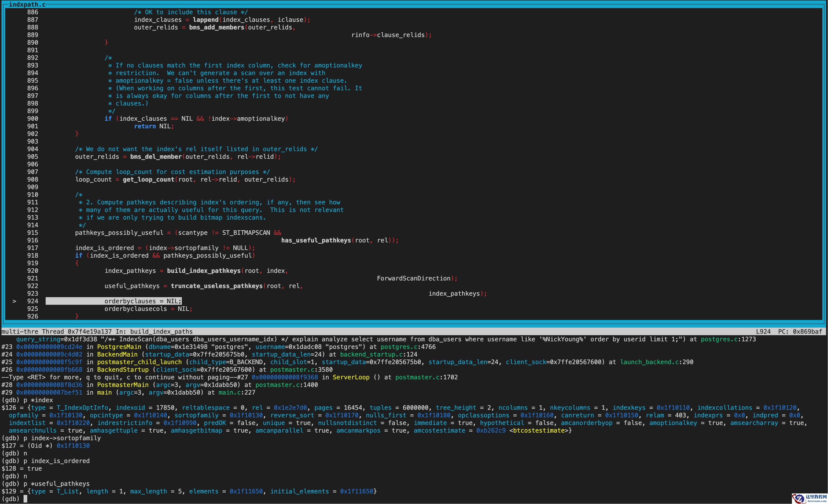Click the highlighted 'orderbyclauses = NIL;' line
Image resolution: width=828 pixels, height=504 pixels.
click(143, 301)
